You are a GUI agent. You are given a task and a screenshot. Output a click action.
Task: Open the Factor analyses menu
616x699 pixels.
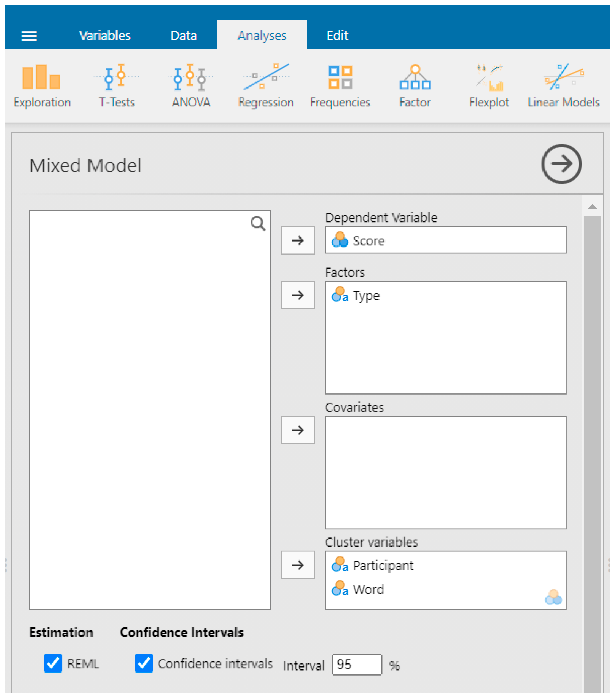[415, 85]
